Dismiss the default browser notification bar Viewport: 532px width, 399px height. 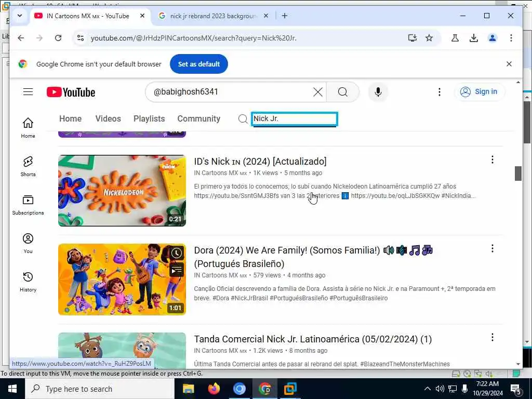(509, 64)
